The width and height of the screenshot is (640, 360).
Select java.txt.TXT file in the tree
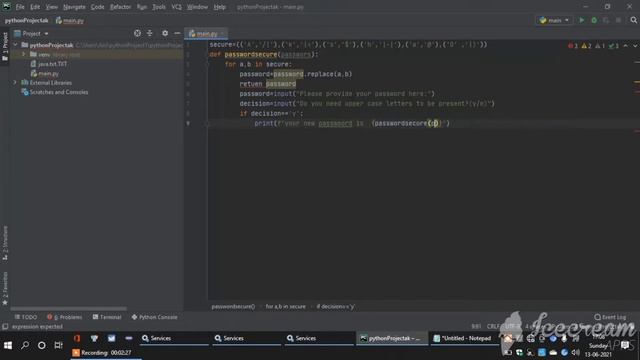click(49, 64)
